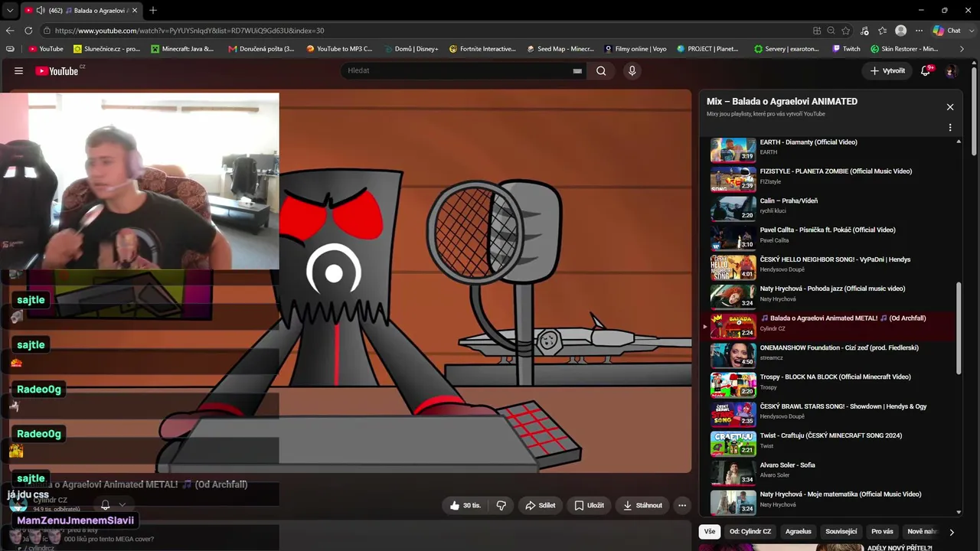Open the on-screen keyboard in search box
This screenshot has height=551, width=980.
(x=577, y=70)
